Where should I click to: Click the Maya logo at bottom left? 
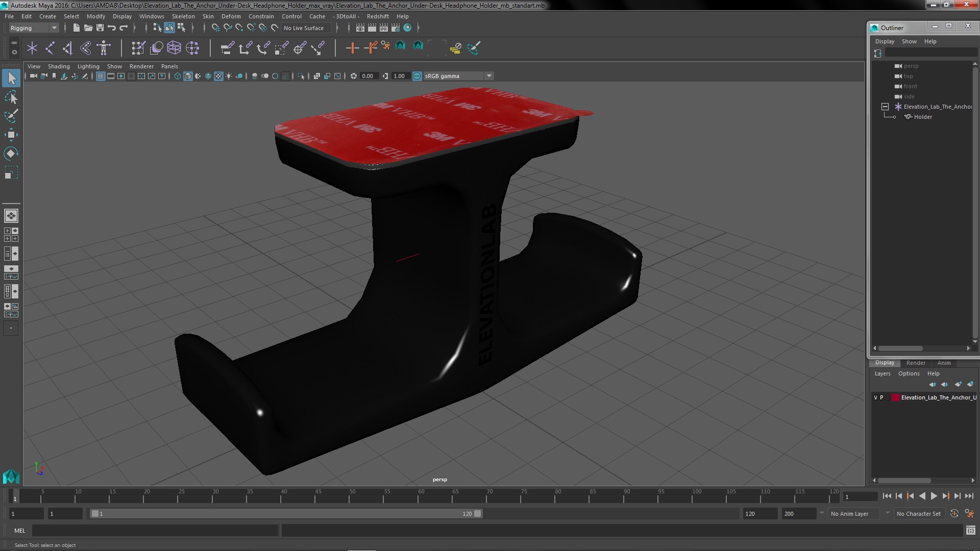click(11, 477)
